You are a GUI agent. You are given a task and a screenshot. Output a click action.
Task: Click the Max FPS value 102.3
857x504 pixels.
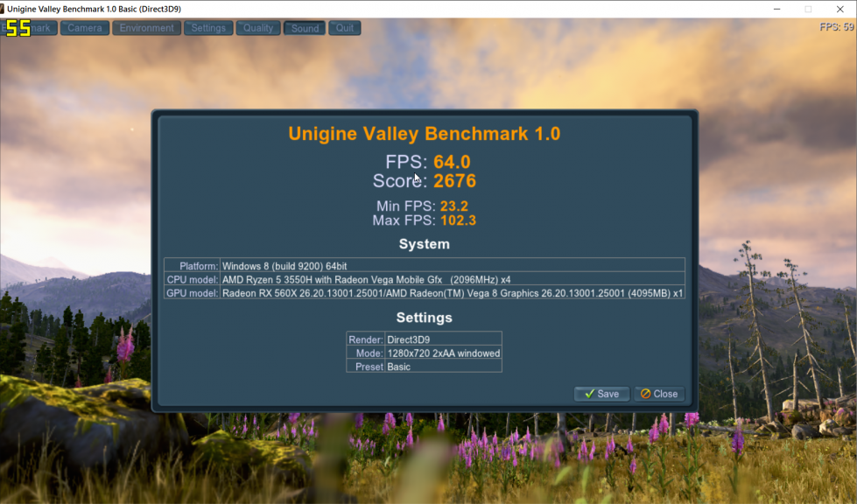pos(458,220)
